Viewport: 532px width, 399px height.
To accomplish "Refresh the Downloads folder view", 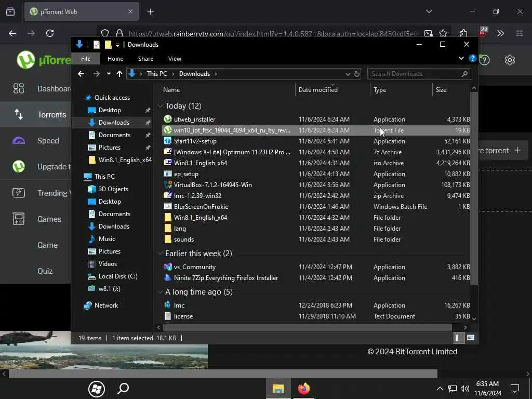I will click(x=356, y=74).
